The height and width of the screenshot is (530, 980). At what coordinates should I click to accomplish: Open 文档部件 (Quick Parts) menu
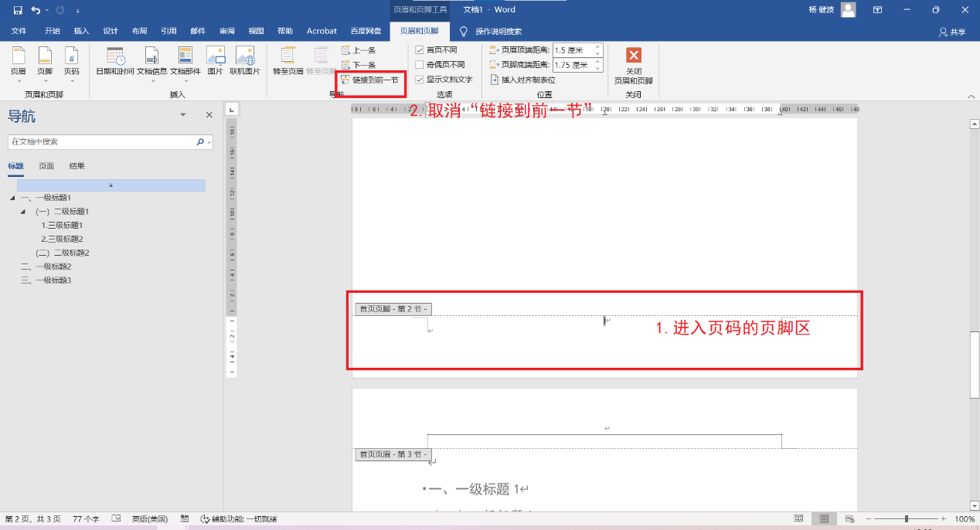tap(185, 63)
